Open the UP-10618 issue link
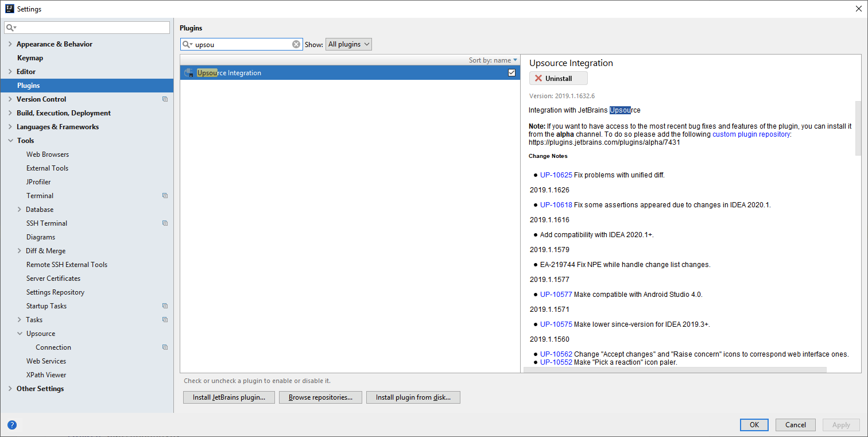 [556, 205]
